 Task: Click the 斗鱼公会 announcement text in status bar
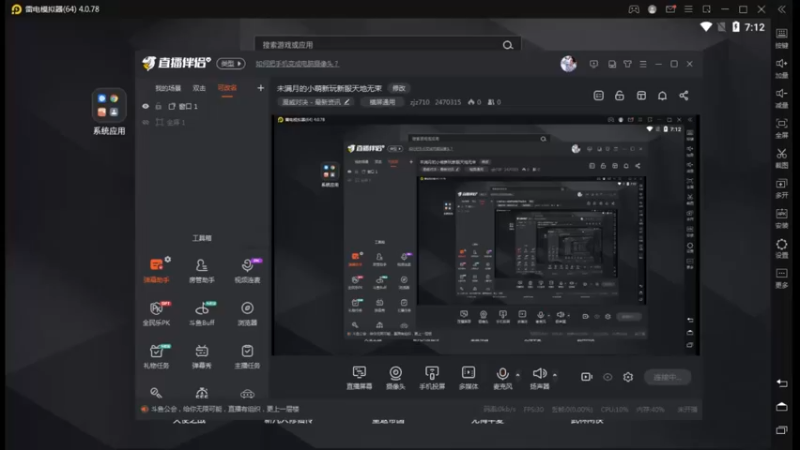click(x=224, y=409)
